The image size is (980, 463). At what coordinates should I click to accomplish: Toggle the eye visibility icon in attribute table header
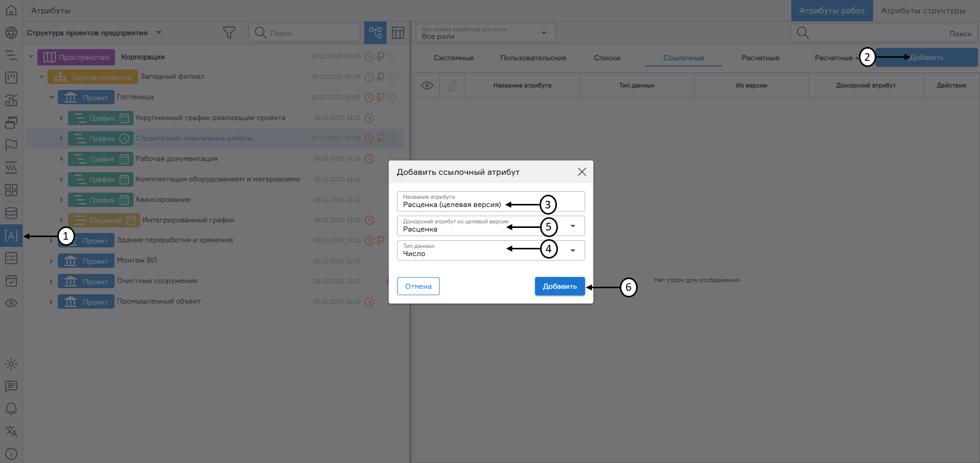(427, 85)
